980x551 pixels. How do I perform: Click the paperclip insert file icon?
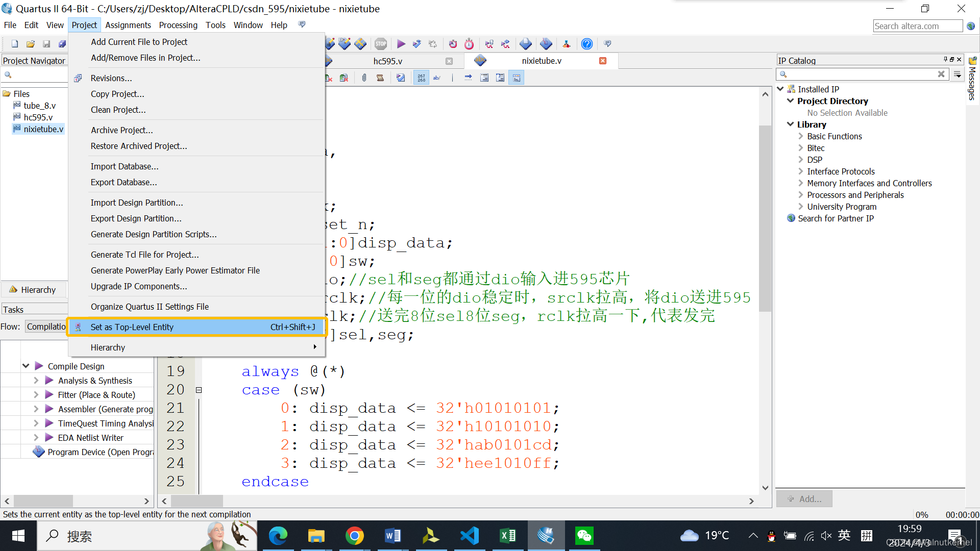point(364,78)
